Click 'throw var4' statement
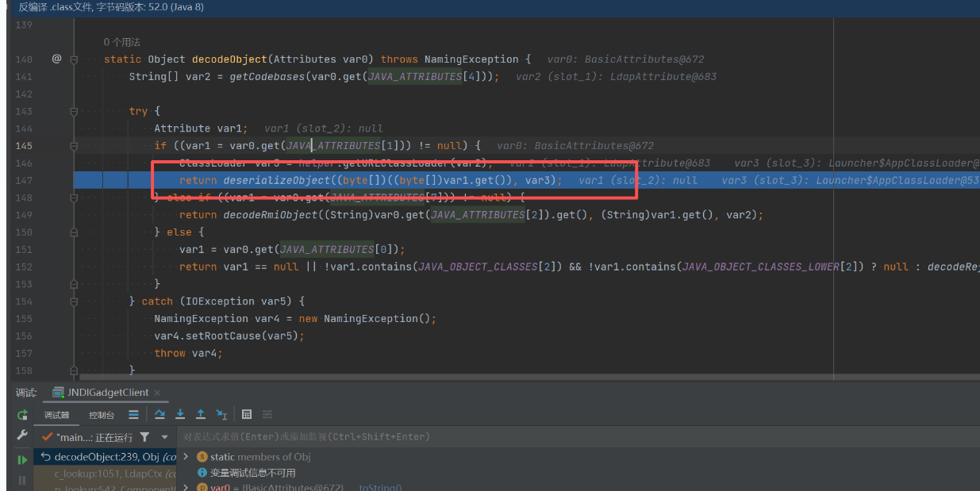The height and width of the screenshot is (491, 980). tap(188, 353)
